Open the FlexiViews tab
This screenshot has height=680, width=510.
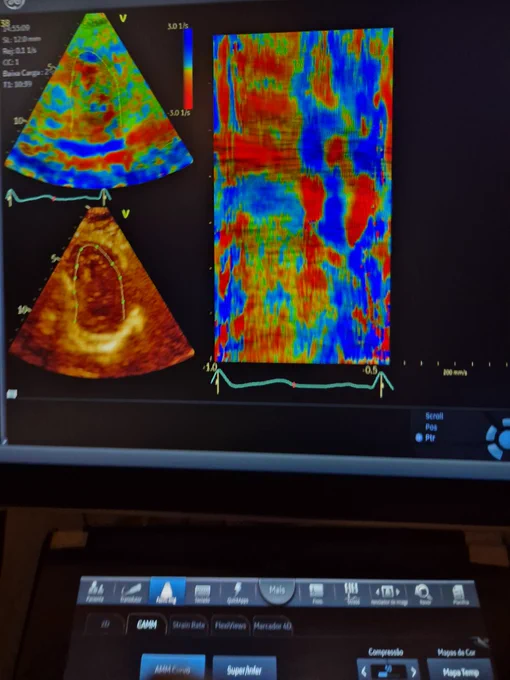click(x=230, y=626)
